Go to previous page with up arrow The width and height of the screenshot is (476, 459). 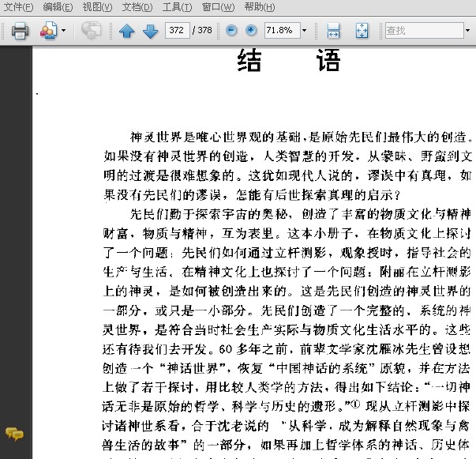pos(126,31)
